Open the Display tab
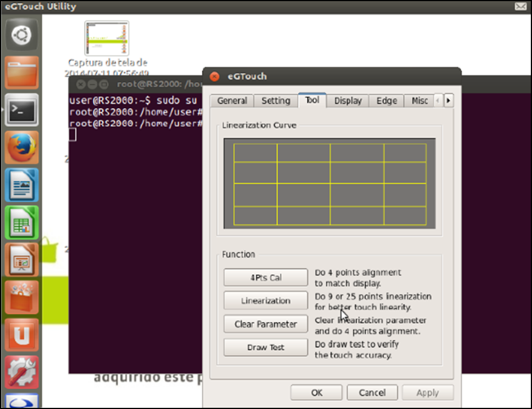Screen dimensions: 532x409 click(348, 101)
